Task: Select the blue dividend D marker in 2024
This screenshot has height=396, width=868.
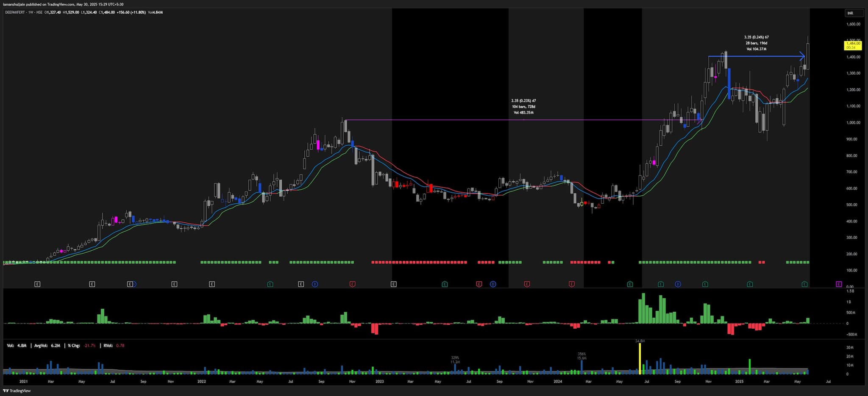Action: pos(678,284)
